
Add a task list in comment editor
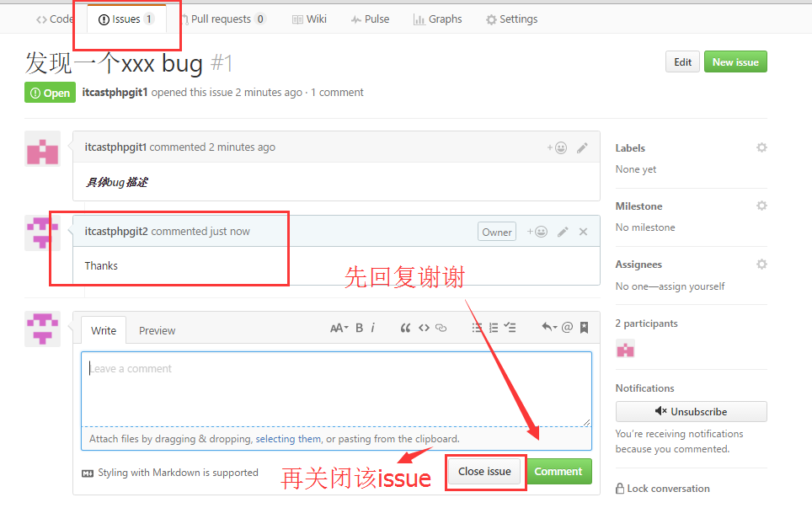point(510,328)
